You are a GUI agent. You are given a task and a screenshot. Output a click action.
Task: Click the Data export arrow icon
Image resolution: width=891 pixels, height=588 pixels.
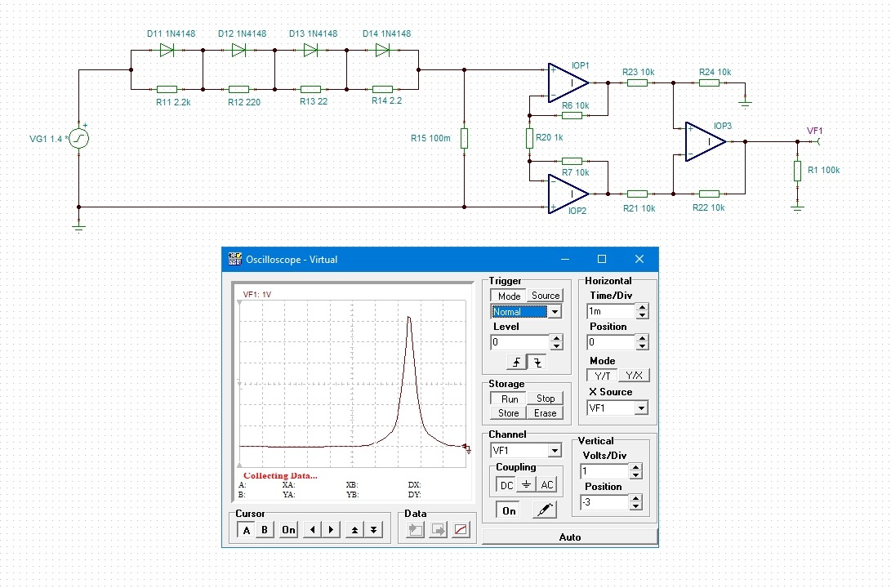click(438, 530)
